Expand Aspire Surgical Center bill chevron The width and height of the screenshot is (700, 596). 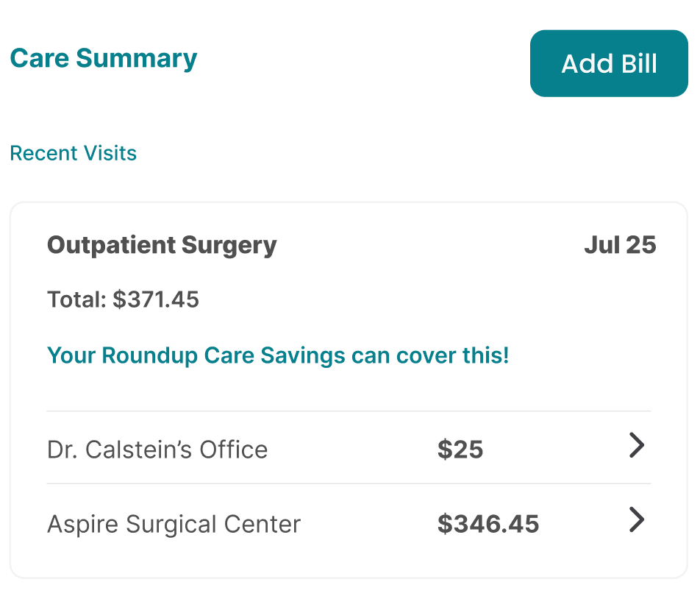[x=637, y=521]
